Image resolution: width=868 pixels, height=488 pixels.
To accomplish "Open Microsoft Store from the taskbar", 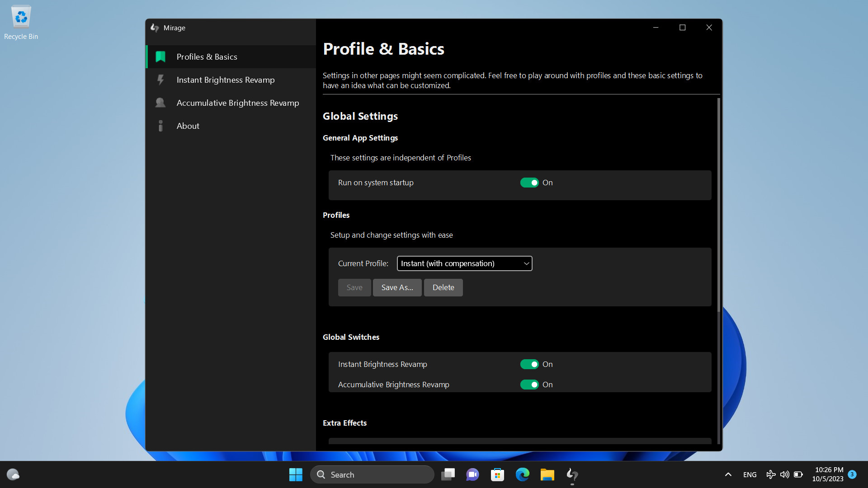I will [x=497, y=474].
